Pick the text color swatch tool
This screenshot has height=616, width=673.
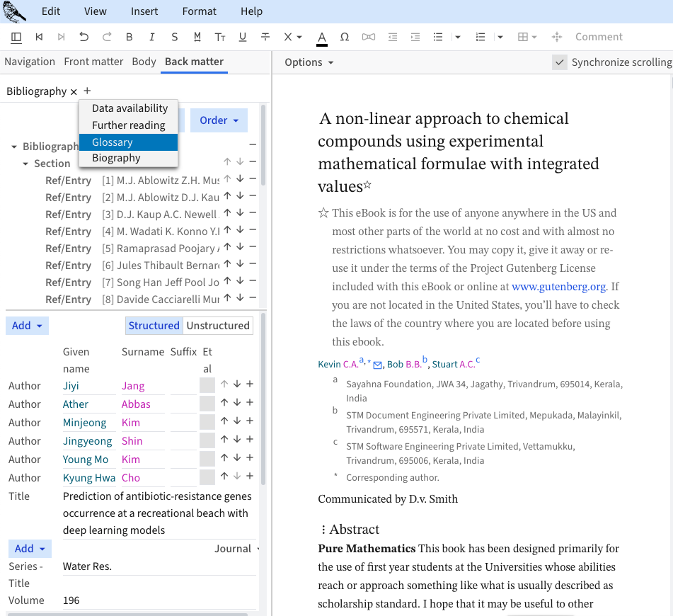pyautogui.click(x=321, y=37)
